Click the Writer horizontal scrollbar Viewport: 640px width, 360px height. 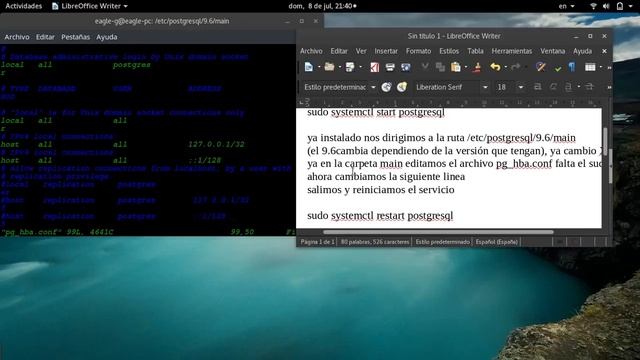coord(438,232)
